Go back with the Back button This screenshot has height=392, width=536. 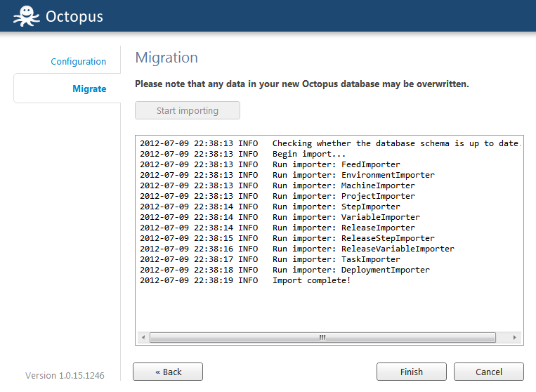[x=168, y=372]
